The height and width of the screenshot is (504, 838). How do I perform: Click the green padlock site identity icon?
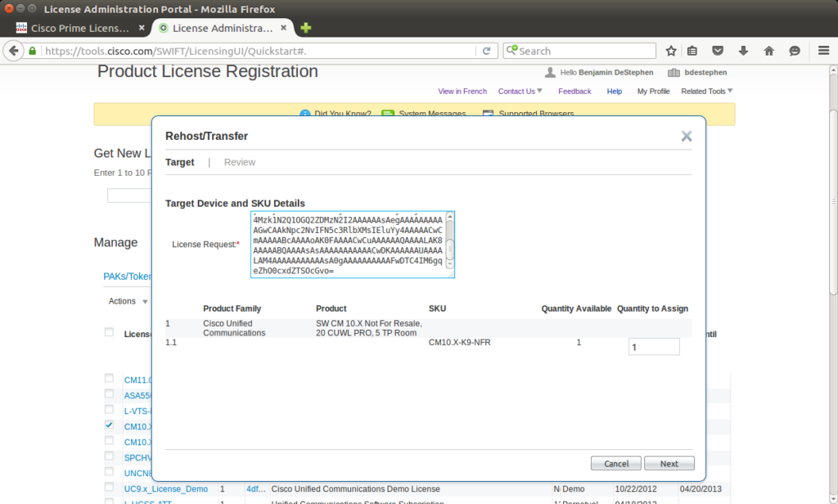click(33, 51)
